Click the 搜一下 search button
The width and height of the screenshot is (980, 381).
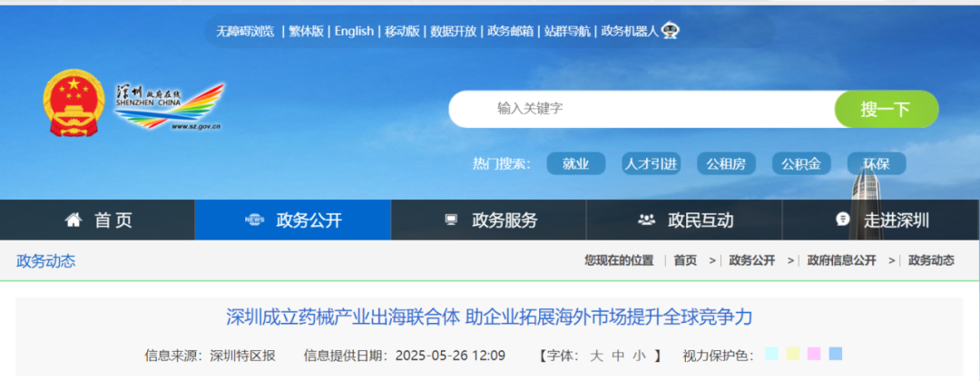[x=887, y=109]
